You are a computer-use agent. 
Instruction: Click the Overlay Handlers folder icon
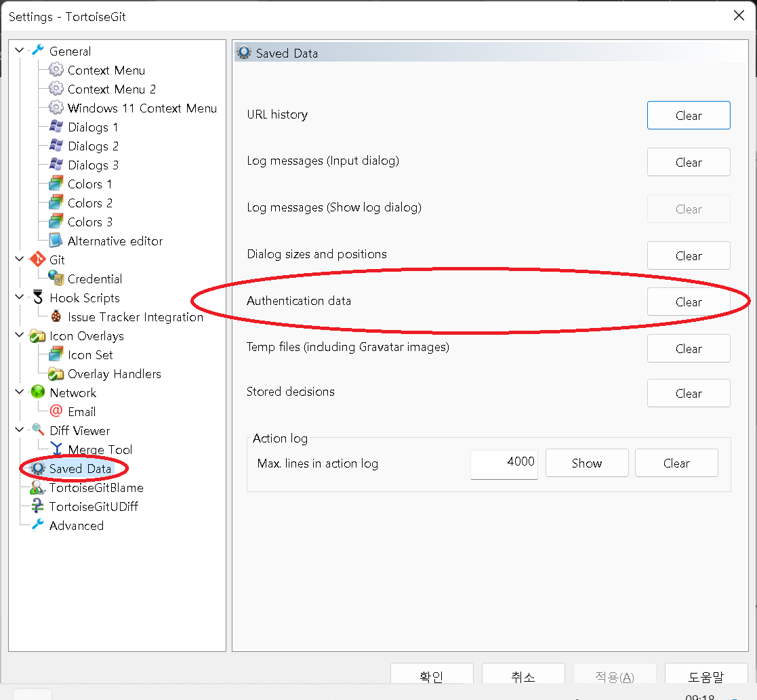[x=56, y=373]
